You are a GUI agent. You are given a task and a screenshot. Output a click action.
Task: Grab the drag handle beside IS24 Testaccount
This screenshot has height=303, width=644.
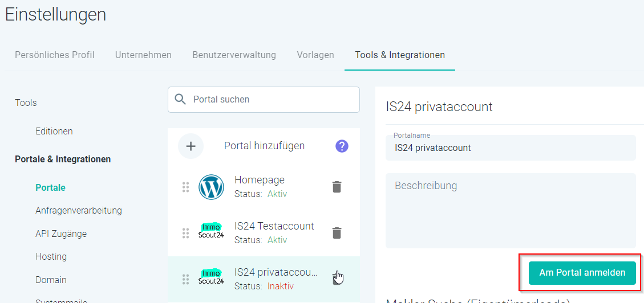[185, 233]
